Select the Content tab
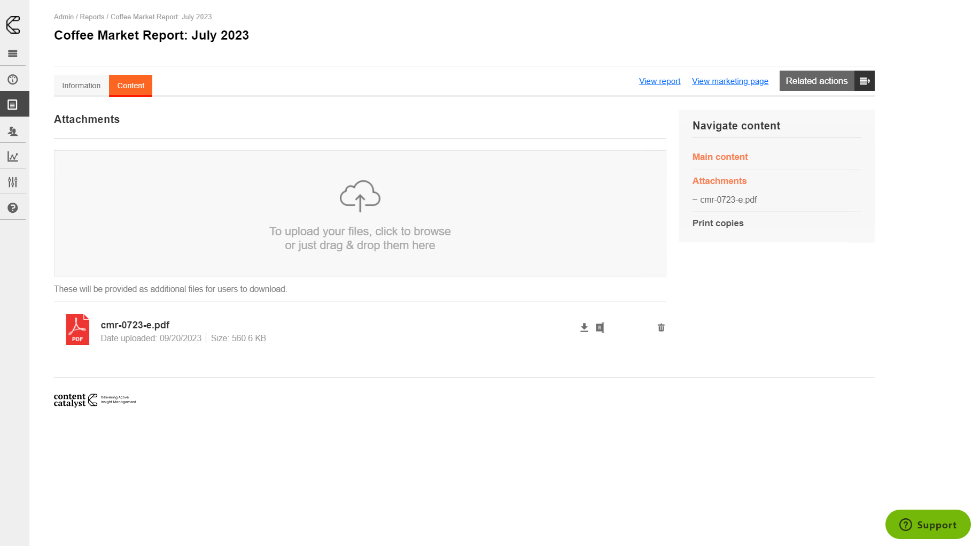The image size is (980, 546). [131, 86]
